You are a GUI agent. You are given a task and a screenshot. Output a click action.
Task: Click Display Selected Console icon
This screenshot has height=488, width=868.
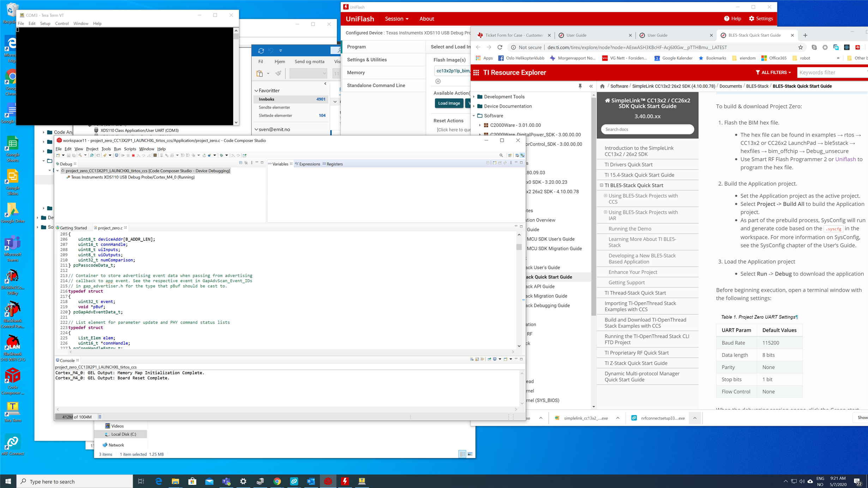pyautogui.click(x=495, y=359)
